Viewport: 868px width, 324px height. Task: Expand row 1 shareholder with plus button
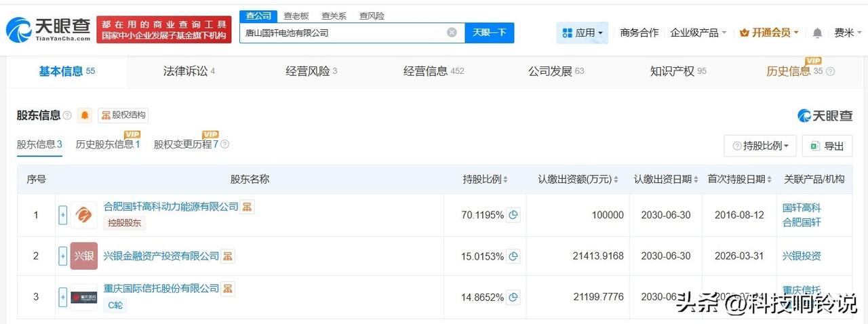point(63,215)
